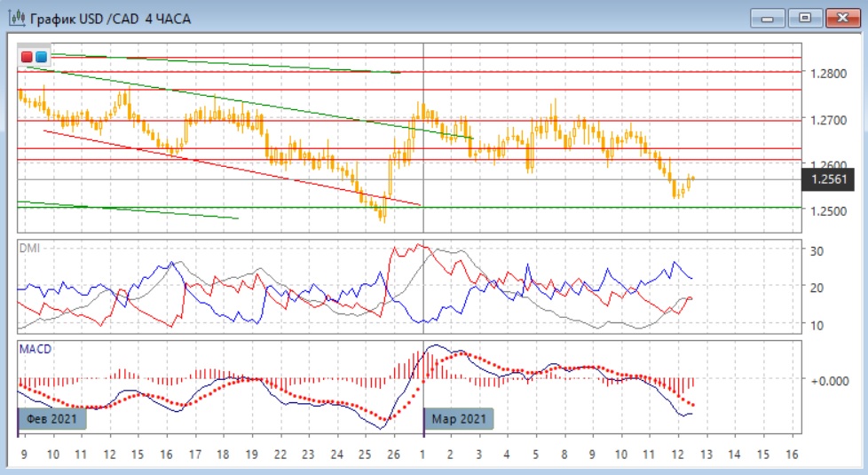
Task: Click the 1.2500 price axis label
Action: [827, 211]
